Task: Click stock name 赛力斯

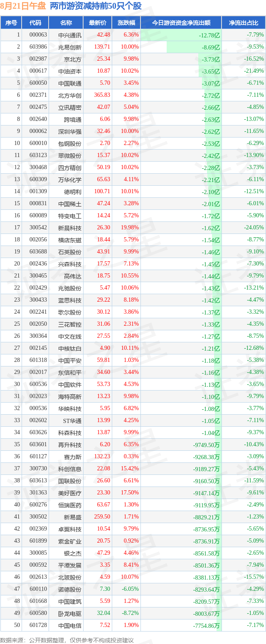Action: pos(73,457)
